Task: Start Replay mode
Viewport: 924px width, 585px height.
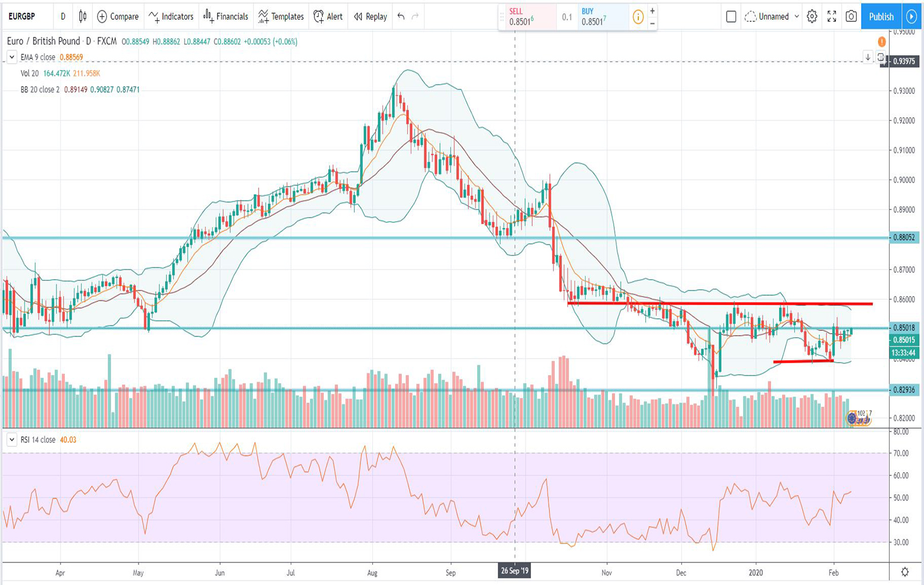Action: click(x=370, y=17)
